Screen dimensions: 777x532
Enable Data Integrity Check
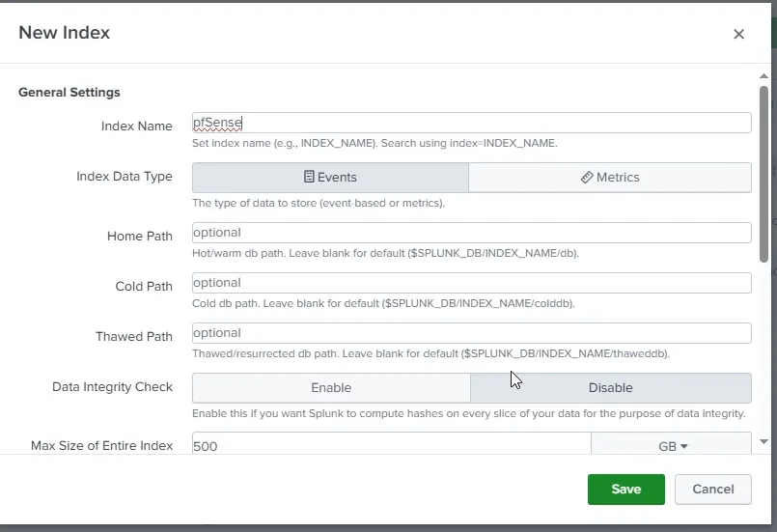click(331, 388)
